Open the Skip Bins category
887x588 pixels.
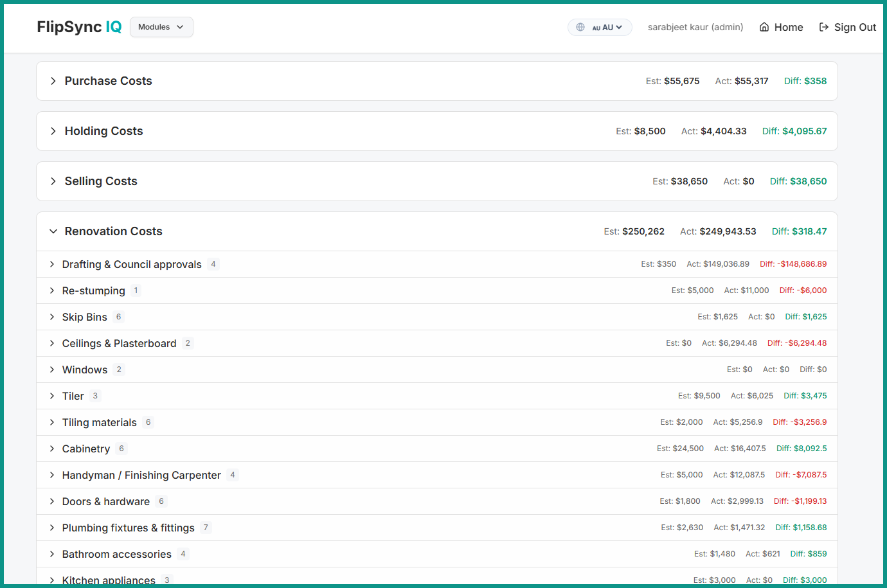click(84, 317)
